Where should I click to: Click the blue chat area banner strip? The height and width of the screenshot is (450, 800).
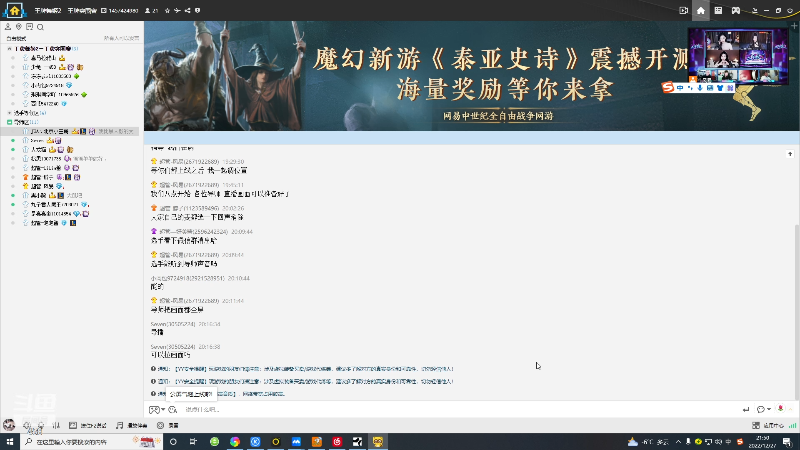471,137
